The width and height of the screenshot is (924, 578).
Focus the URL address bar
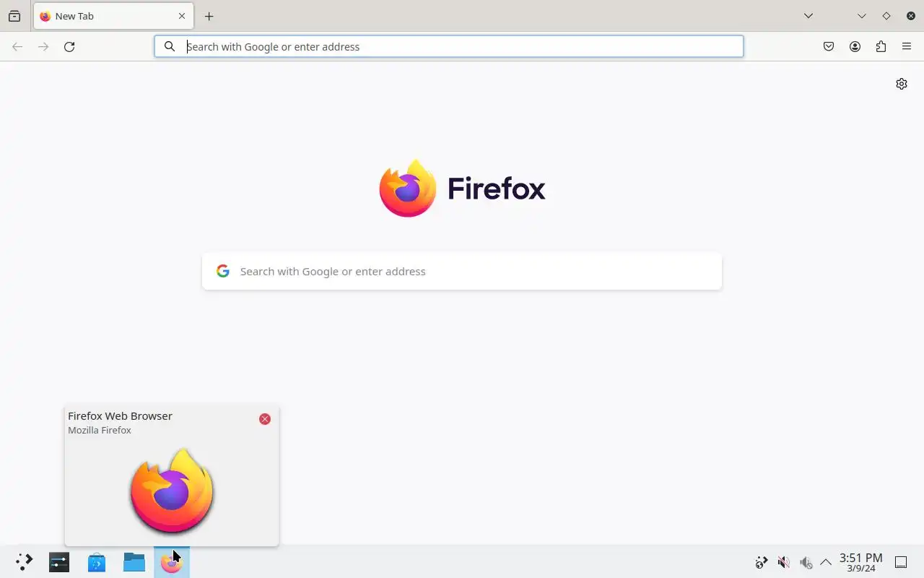pyautogui.click(x=449, y=46)
